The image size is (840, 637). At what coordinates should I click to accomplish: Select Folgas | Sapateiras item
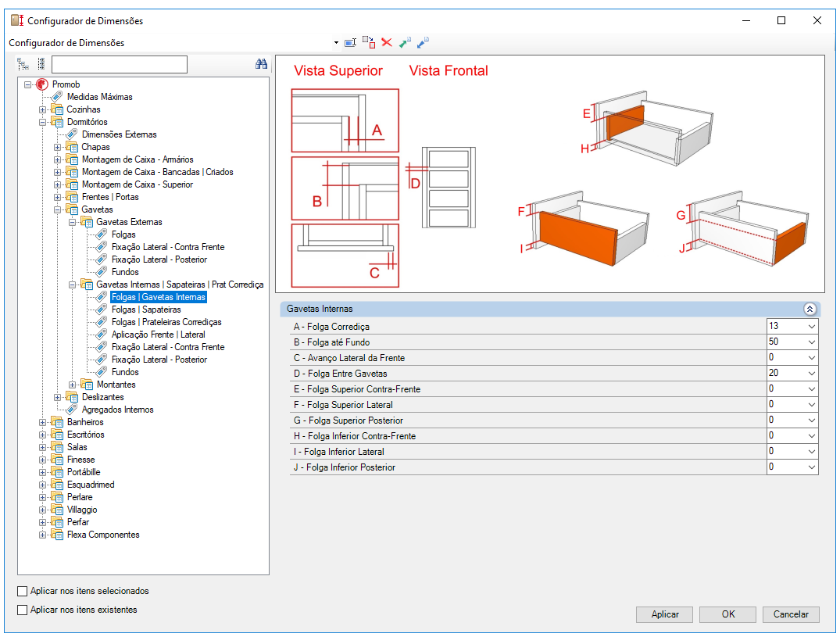point(146,310)
